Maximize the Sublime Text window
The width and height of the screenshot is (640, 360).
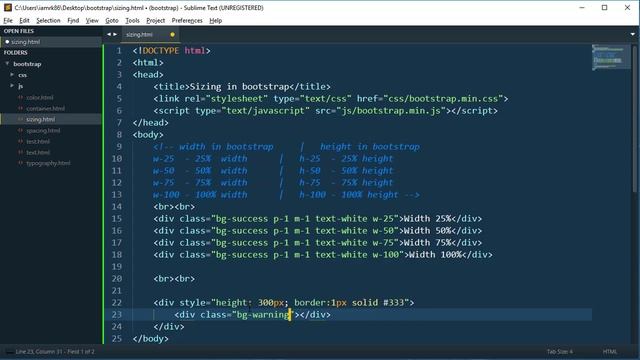coord(604,8)
